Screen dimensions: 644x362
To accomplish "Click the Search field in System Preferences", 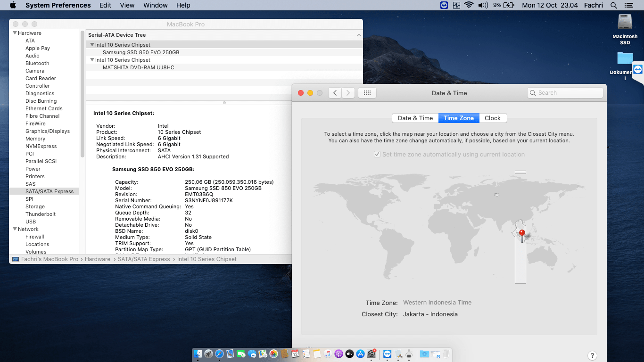I will [565, 93].
